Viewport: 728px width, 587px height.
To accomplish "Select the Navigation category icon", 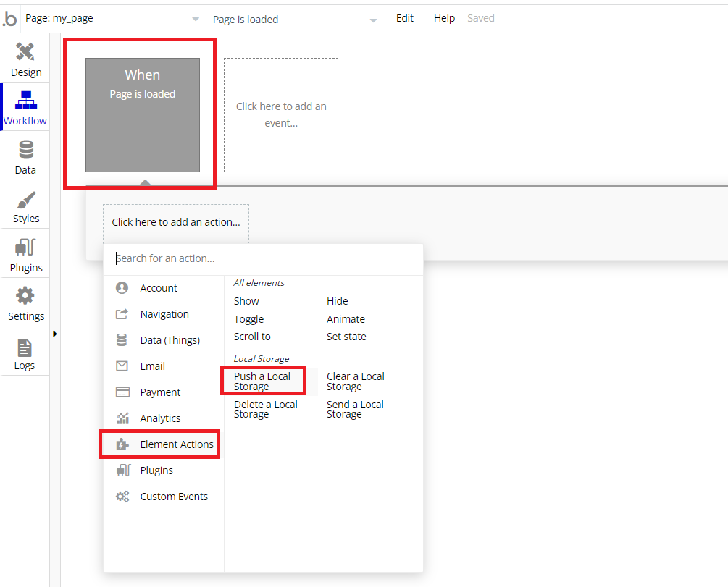I will tap(122, 314).
